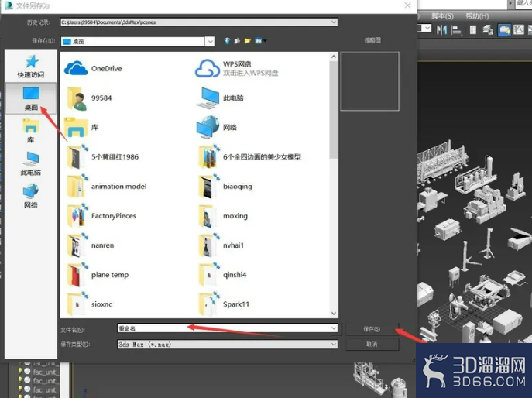Select the 99584 user folder
This screenshot has width=532, height=398.
(x=89, y=98)
